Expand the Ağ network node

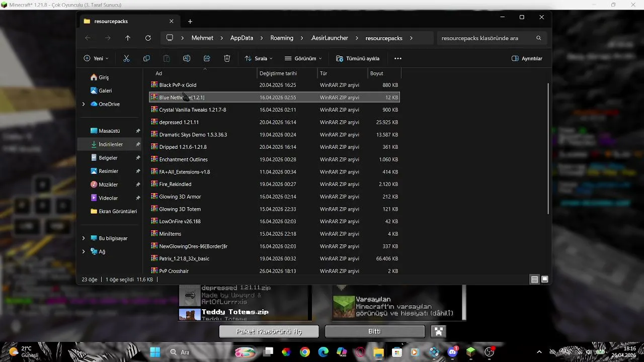pos(84,251)
